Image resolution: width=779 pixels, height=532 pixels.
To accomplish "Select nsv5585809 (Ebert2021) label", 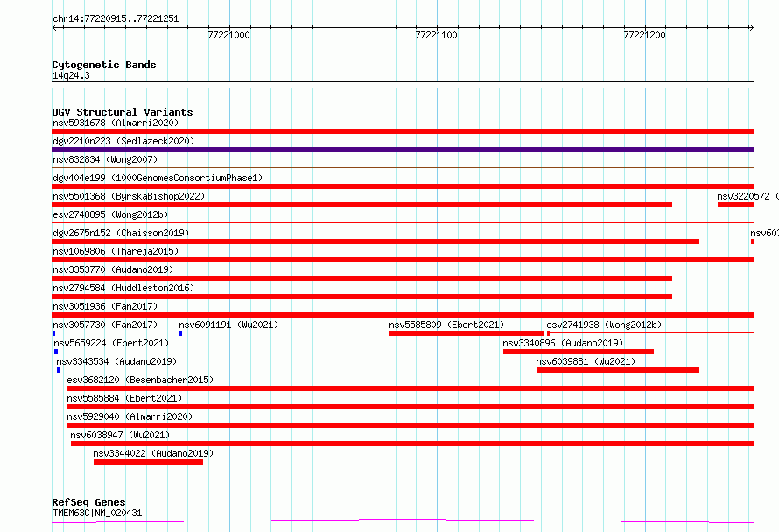I will coord(446,325).
